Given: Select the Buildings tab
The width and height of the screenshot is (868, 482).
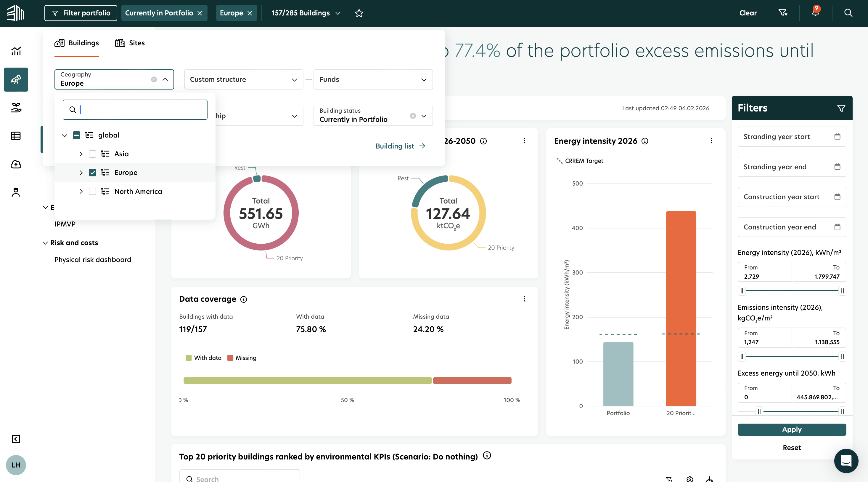Looking at the screenshot, I should click(77, 43).
